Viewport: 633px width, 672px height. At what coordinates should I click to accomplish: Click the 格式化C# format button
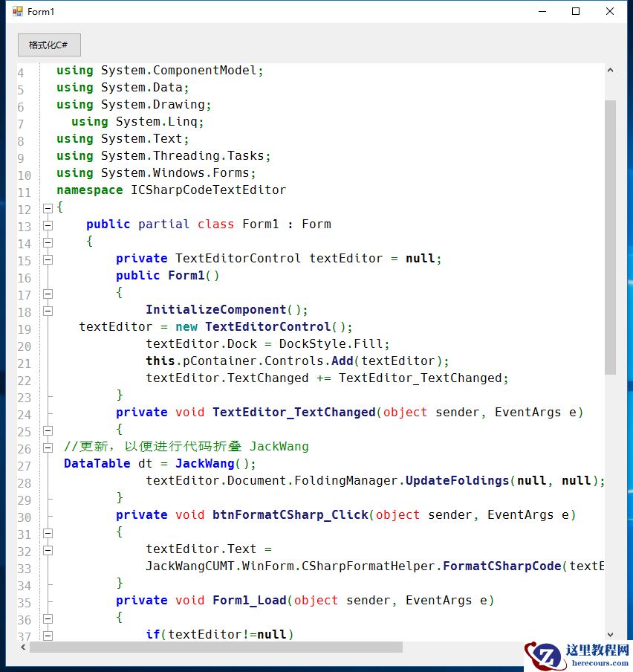coord(48,45)
